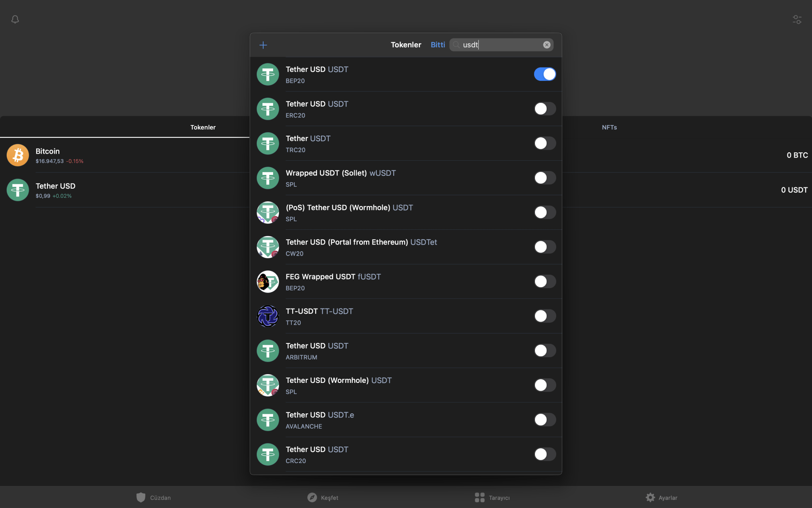Open the Tarayıcı browser grid icon
812x508 pixels.
[480, 497]
